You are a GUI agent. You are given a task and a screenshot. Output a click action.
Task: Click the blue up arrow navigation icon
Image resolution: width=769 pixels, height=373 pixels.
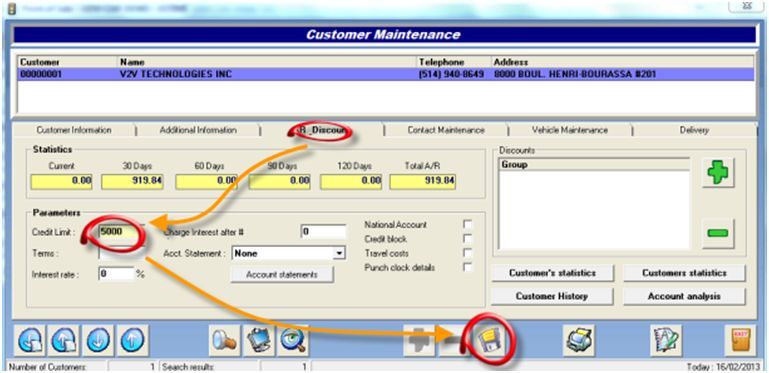(x=132, y=340)
